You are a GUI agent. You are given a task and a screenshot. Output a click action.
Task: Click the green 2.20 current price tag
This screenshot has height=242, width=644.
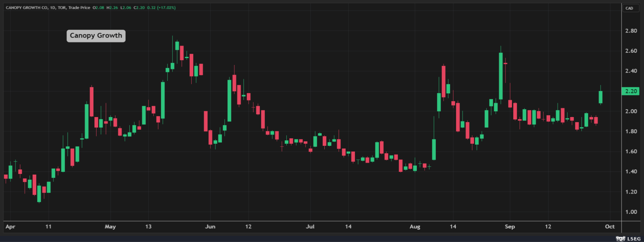coord(631,91)
